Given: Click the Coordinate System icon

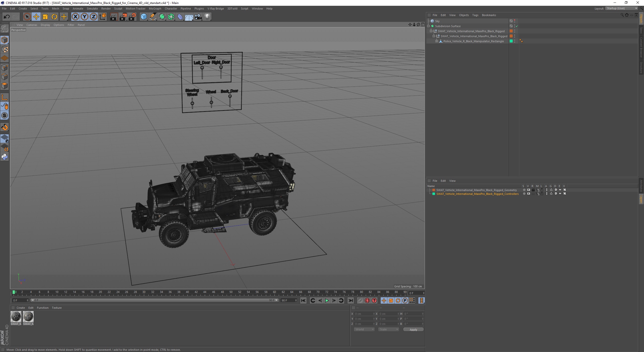Looking at the screenshot, I should [103, 17].
